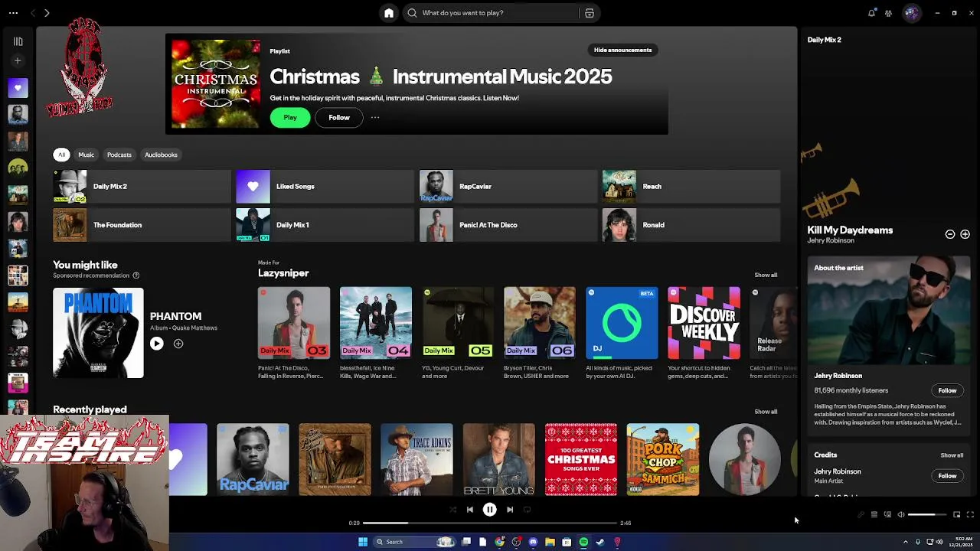Image resolution: width=980 pixels, height=551 pixels.
Task: Pause the current song
Action: click(489, 510)
